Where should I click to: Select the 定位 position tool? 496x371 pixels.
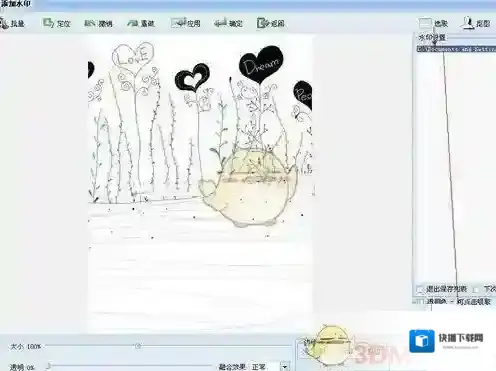(57, 23)
